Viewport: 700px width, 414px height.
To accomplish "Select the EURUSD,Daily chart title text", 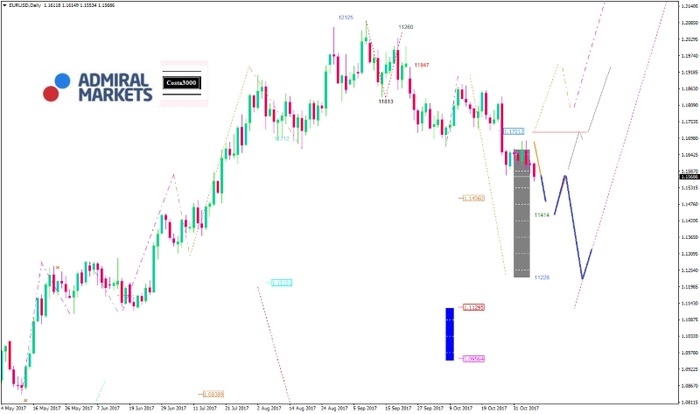I will click(24, 5).
